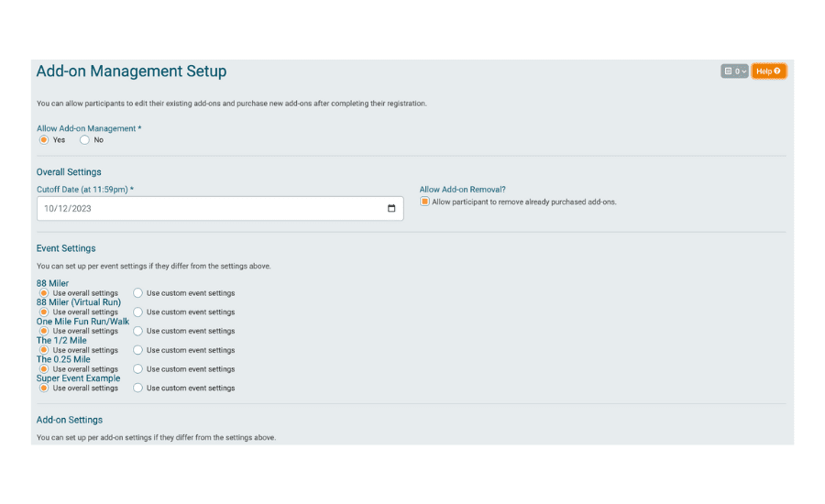The width and height of the screenshot is (825, 504).
Task: Select No for Allow Add-on Management
Action: point(84,140)
